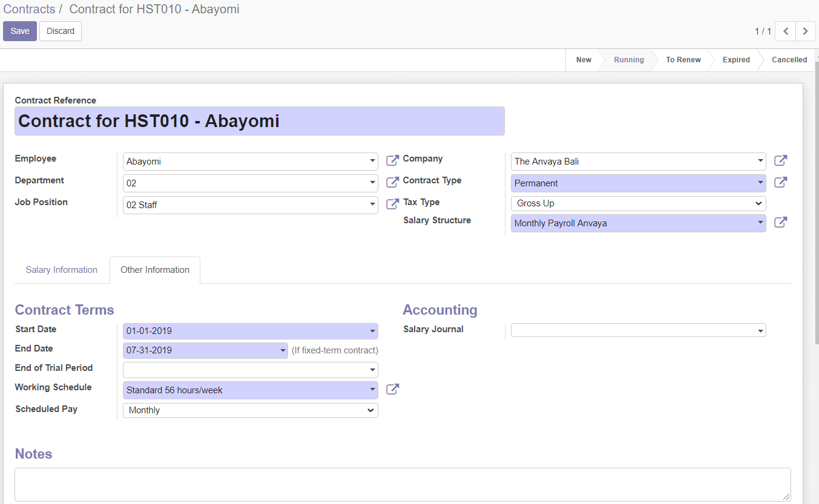Open external link for Department 02

pyautogui.click(x=393, y=182)
